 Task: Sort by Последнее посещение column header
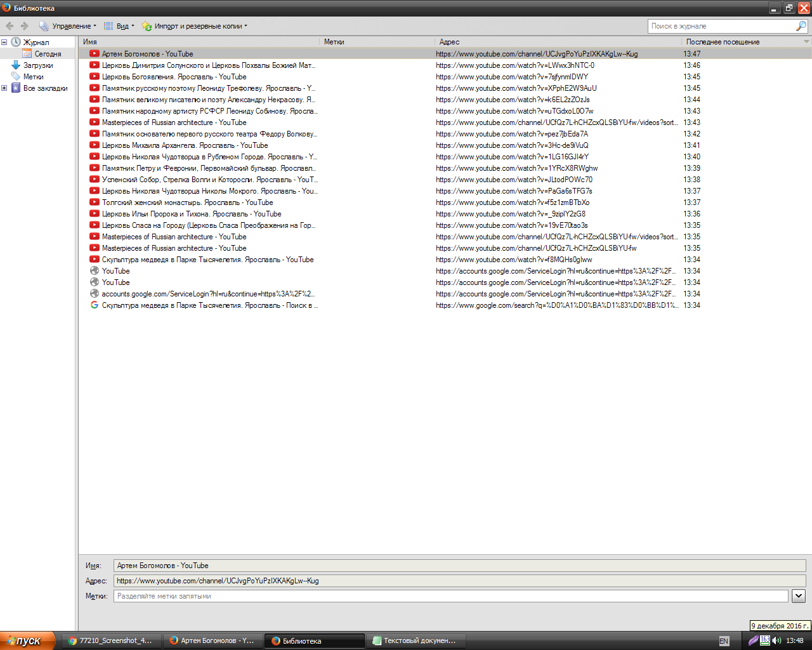tap(742, 42)
